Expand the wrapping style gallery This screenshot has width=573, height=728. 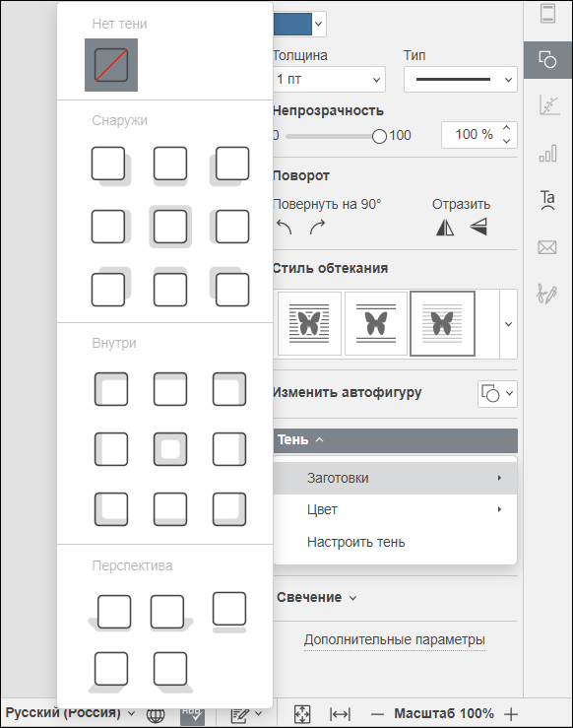point(508,324)
